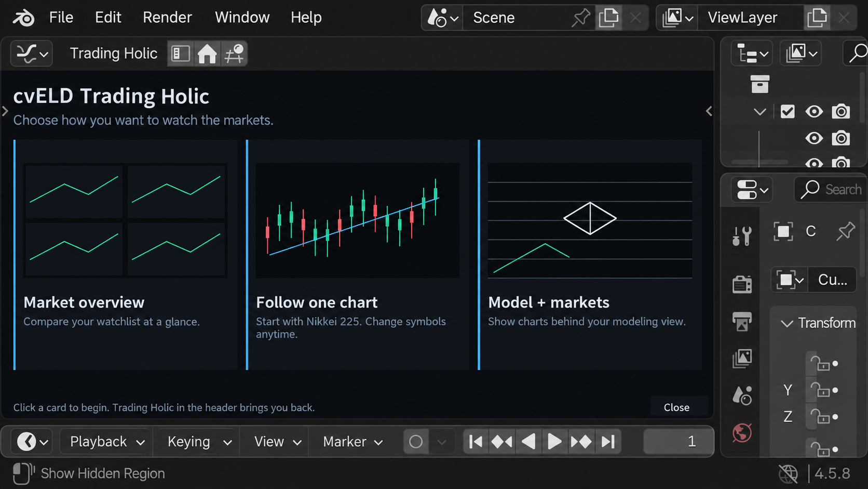868x489 pixels.
Task: Jump to the start frame
Action: (x=476, y=442)
